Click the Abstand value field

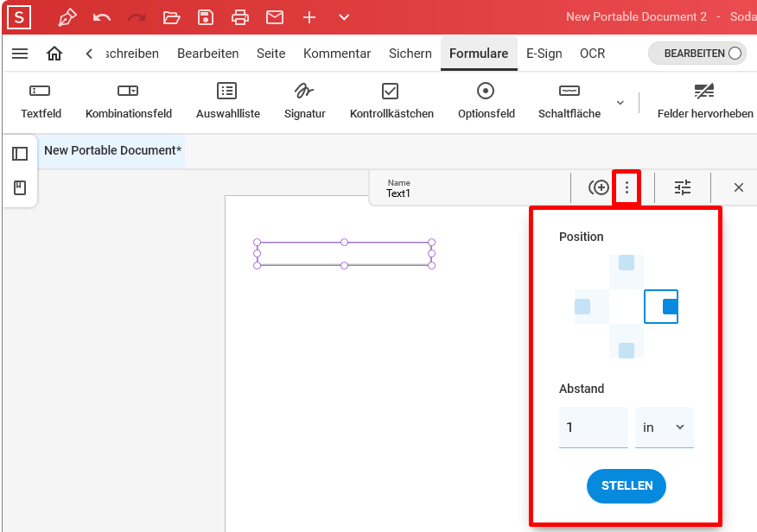(594, 427)
